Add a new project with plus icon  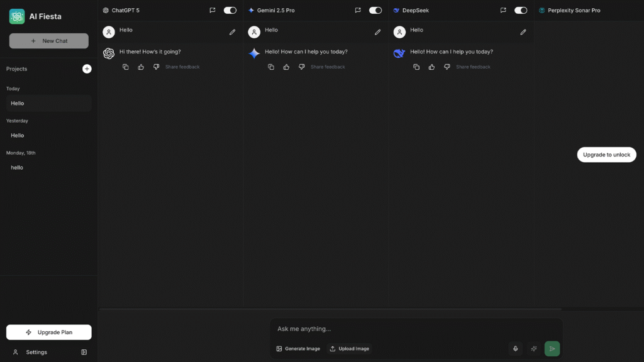click(x=87, y=69)
